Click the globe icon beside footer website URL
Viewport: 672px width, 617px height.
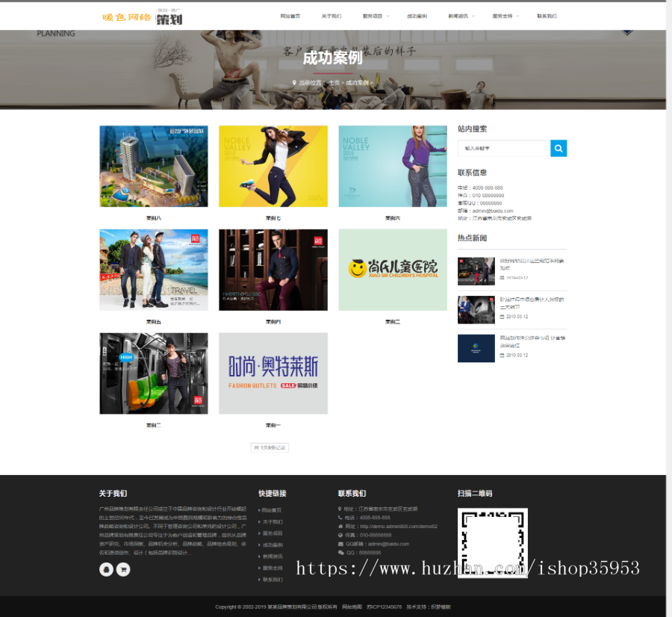[x=340, y=527]
